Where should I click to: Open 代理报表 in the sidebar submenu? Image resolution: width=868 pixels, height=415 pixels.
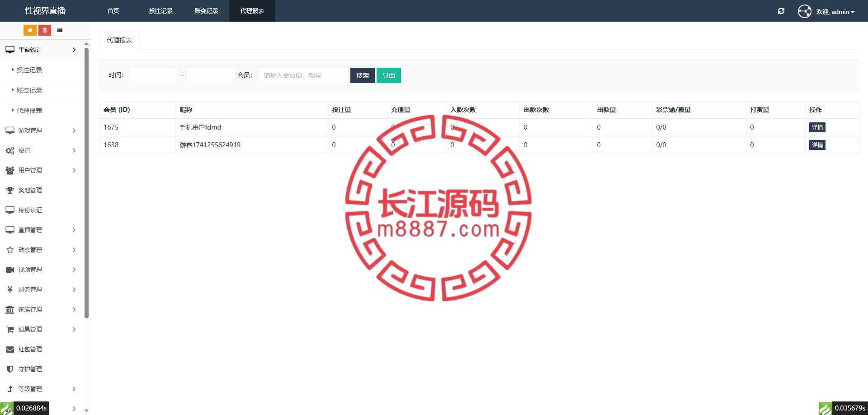click(29, 111)
